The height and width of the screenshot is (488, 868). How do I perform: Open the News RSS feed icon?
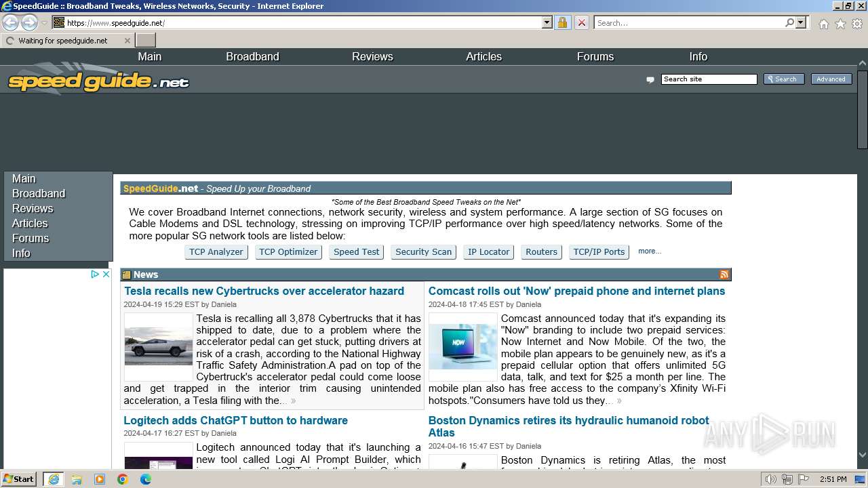pos(724,274)
